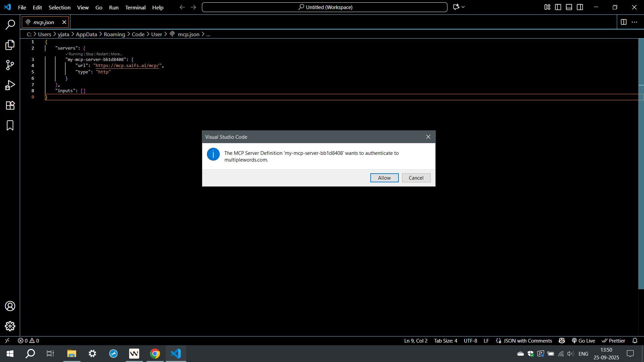Viewport: 644px width, 362px height.
Task: Open the Explorer files icon
Action: 10,45
